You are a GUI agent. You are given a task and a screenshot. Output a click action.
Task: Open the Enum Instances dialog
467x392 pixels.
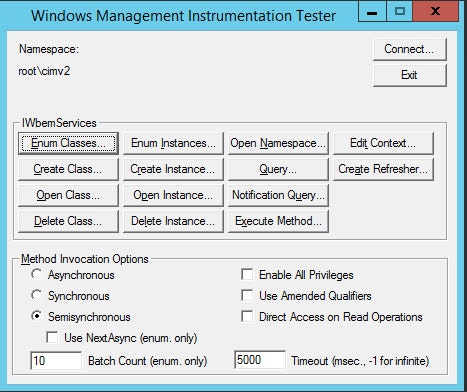coord(173,143)
